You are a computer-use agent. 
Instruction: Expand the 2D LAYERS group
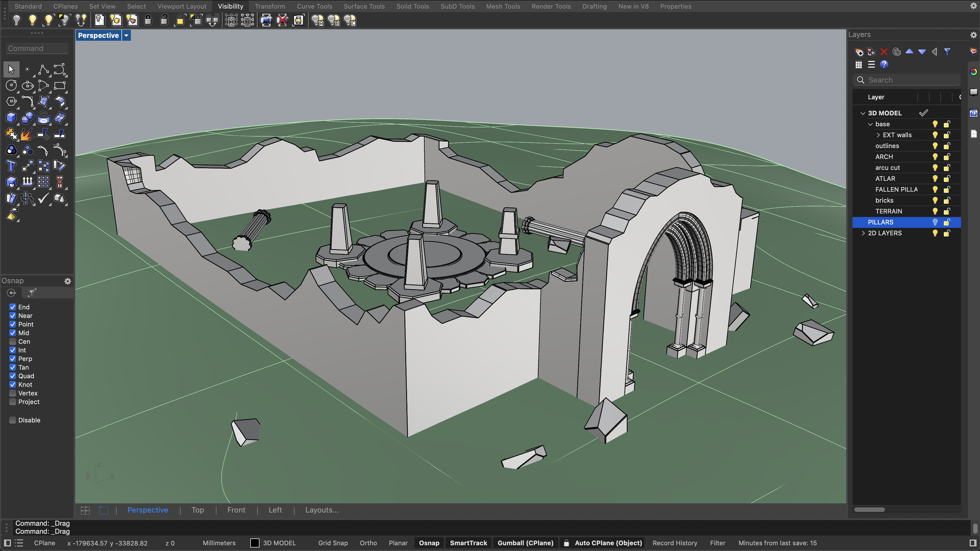[863, 233]
